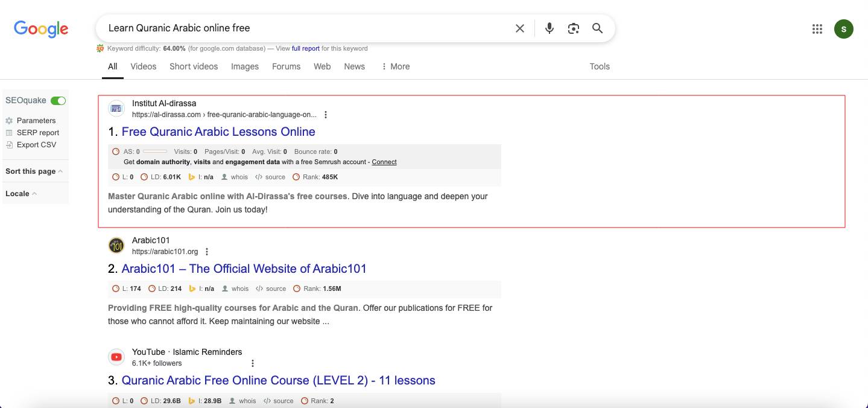
Task: Click the Google logo
Action: coord(41,28)
